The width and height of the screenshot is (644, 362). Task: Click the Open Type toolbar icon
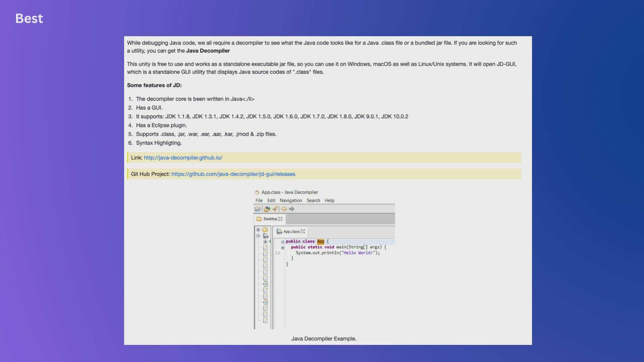coord(267,209)
